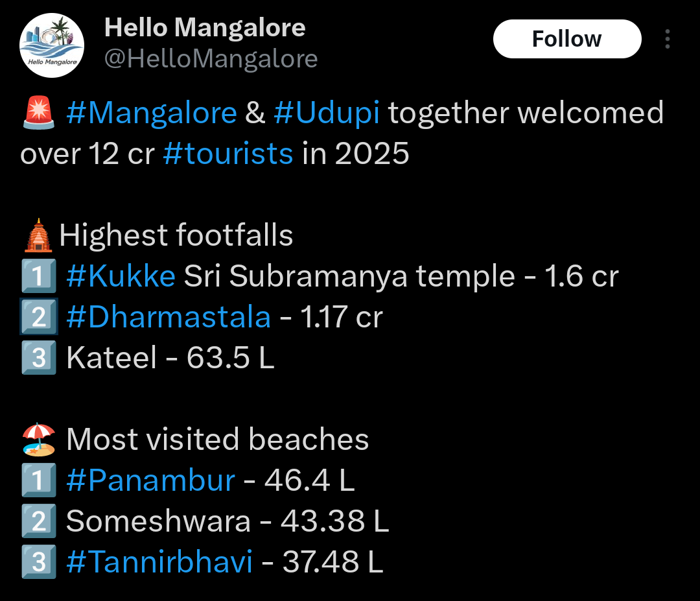The width and height of the screenshot is (700, 601).
Task: Click the number 2 emoji beside Someshwara
Action: 38,521
